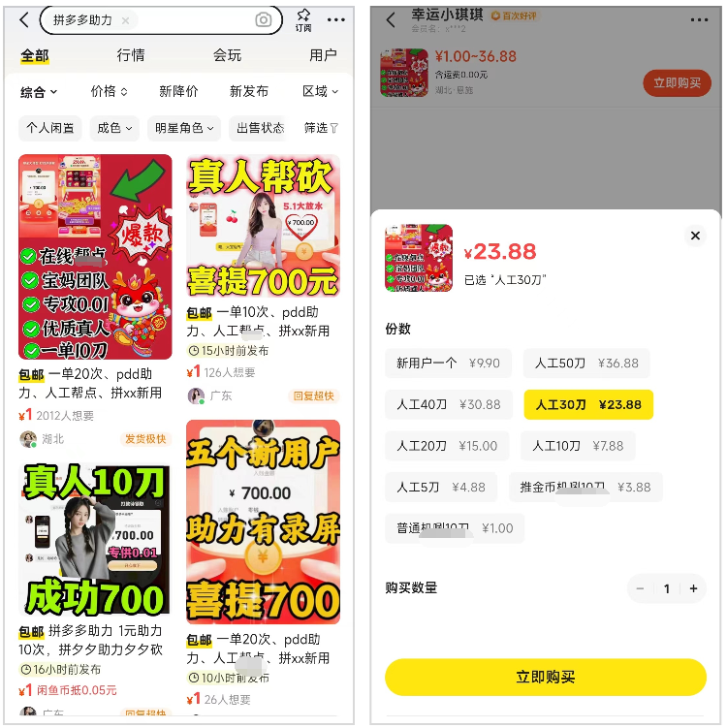The height and width of the screenshot is (728, 727).
Task: Switch to the 行情 tab
Action: [131, 55]
